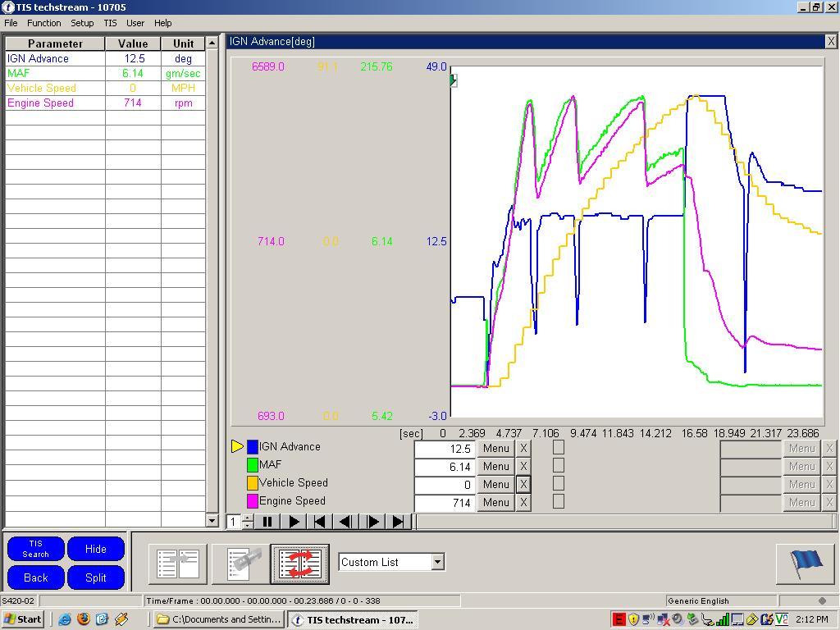Click the flag icon button

coord(805,564)
